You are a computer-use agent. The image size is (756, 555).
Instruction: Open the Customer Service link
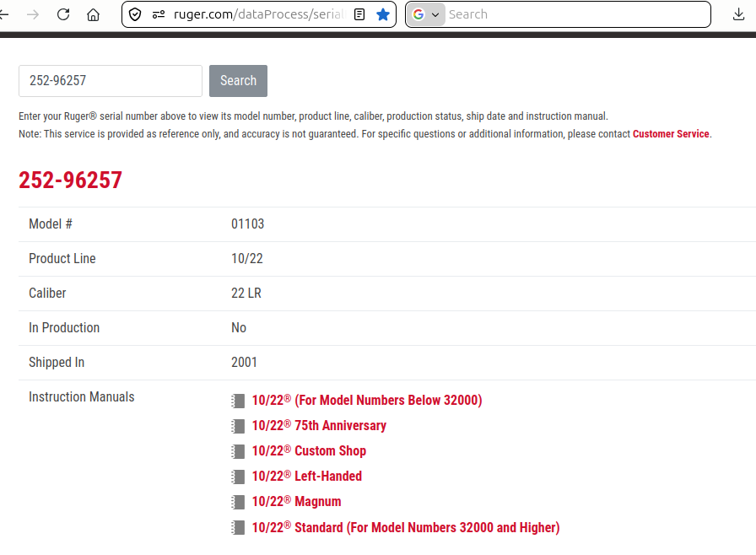click(x=671, y=134)
